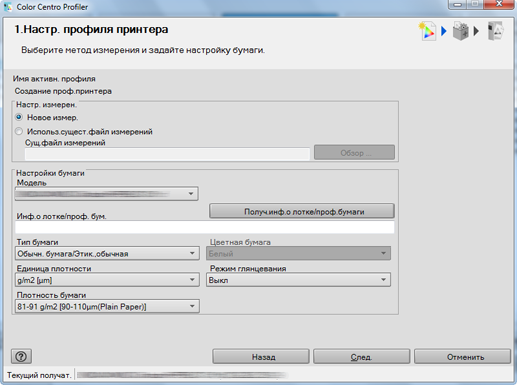Open the Тип бумаги dropdown
The width and height of the screenshot is (517, 385).
click(x=107, y=253)
